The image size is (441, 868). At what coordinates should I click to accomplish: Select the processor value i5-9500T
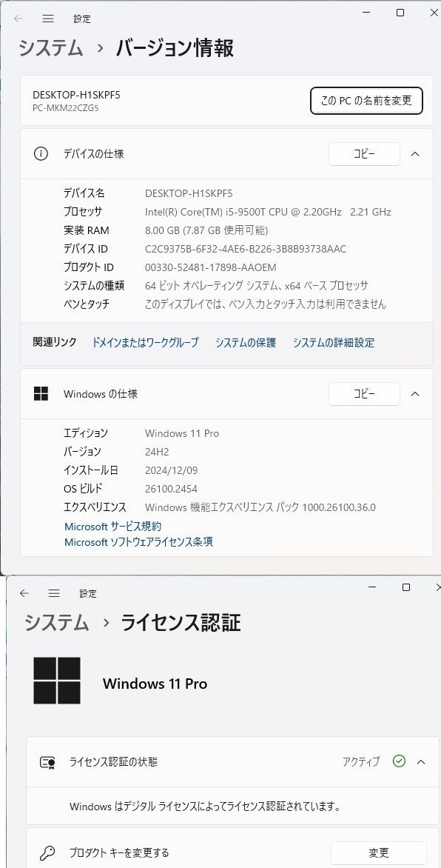(x=268, y=212)
